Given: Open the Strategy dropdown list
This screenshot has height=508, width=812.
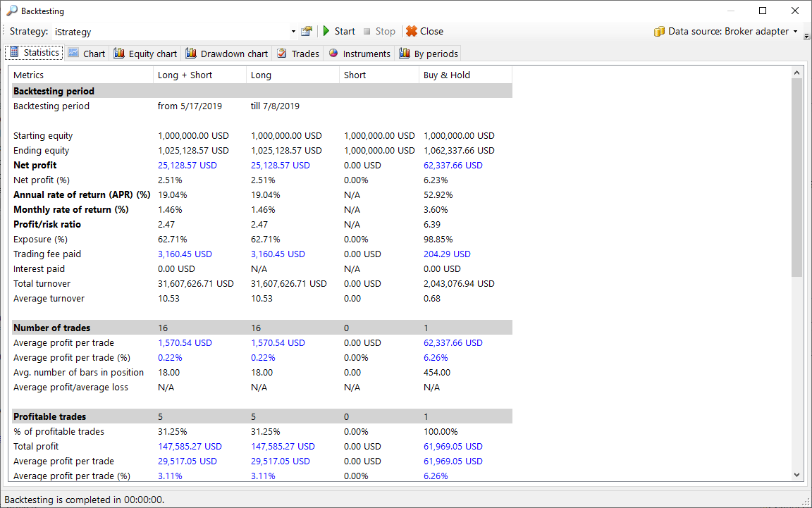Looking at the screenshot, I should (x=293, y=32).
